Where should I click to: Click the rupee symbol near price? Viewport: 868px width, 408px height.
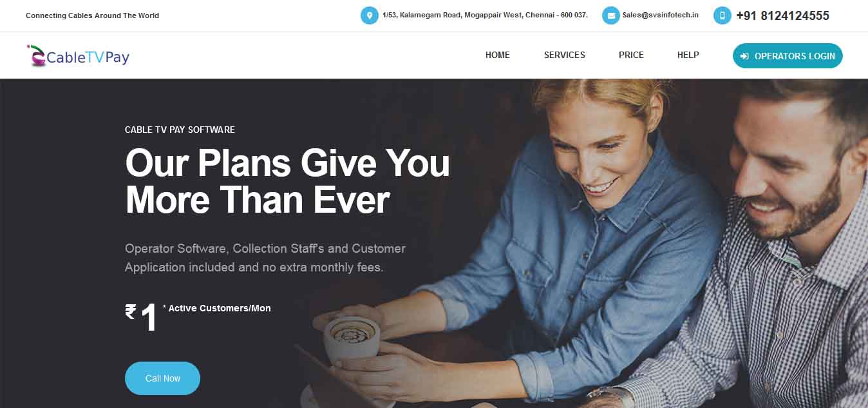[131, 312]
